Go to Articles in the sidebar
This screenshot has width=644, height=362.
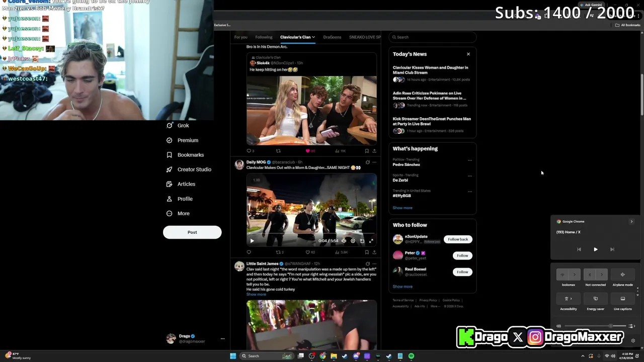click(x=181, y=184)
